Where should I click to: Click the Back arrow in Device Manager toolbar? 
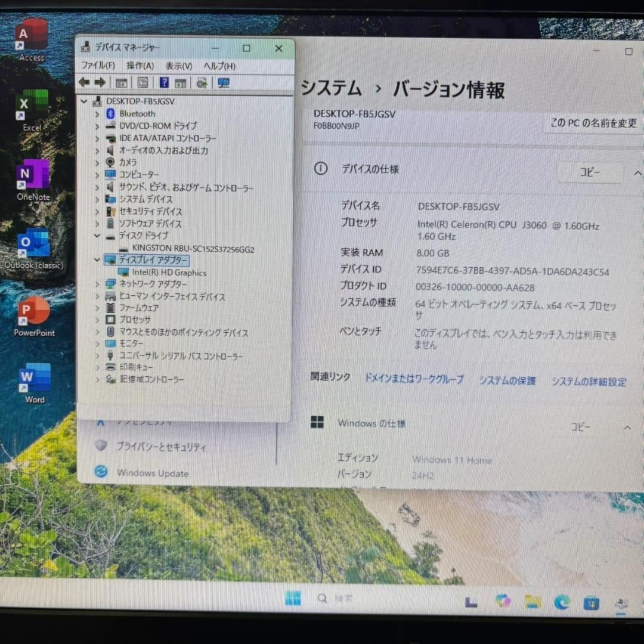click(x=84, y=82)
